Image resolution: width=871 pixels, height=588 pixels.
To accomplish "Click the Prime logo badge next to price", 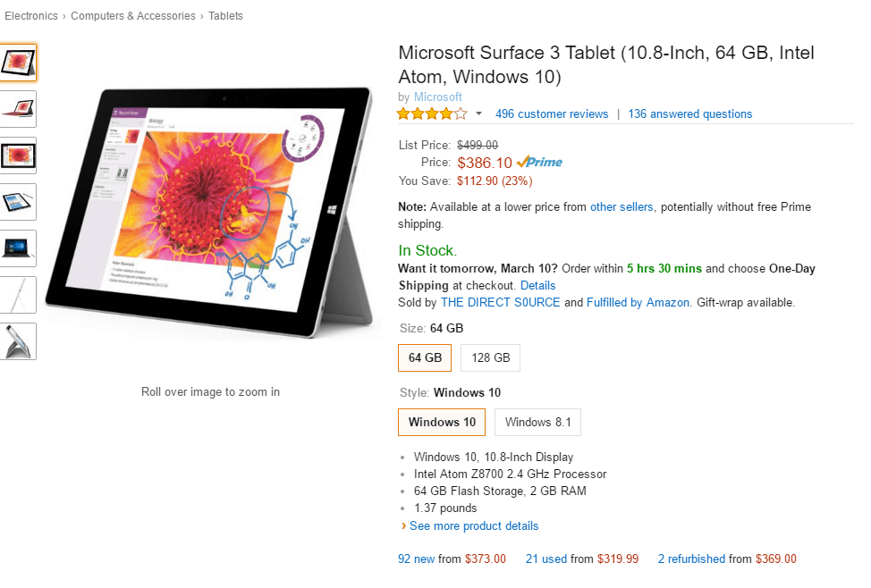I will coord(539,163).
